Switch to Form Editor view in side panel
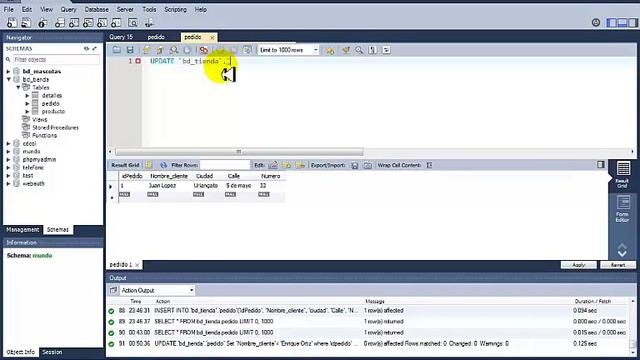640x360 pixels. [x=622, y=209]
